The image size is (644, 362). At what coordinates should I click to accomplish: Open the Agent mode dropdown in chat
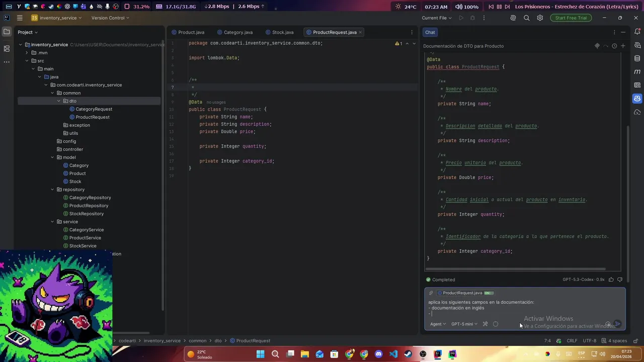438,324
